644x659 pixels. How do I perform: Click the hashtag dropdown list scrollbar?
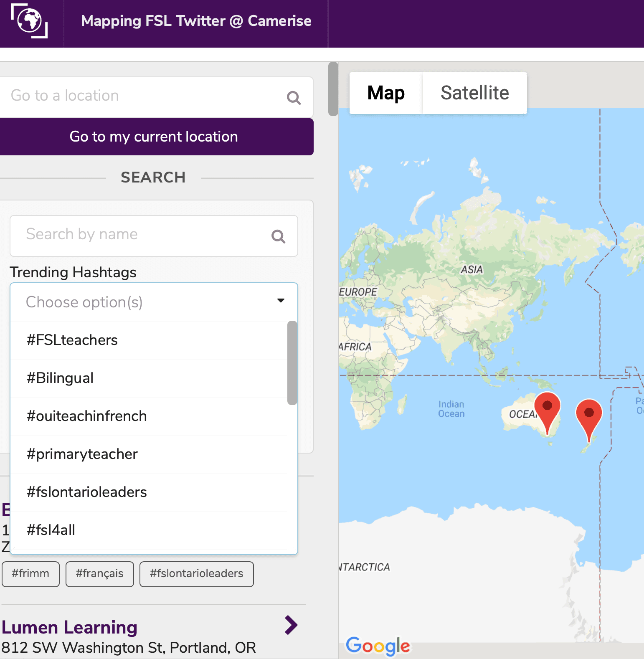(x=292, y=362)
